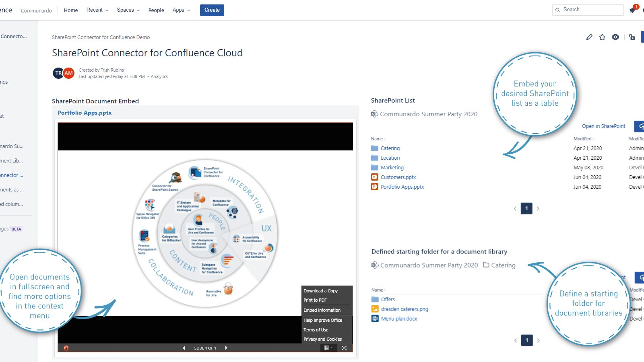Click Communardo Summer Party 2020 in library breadcrumb
The width and height of the screenshot is (644, 362).
[x=429, y=265]
